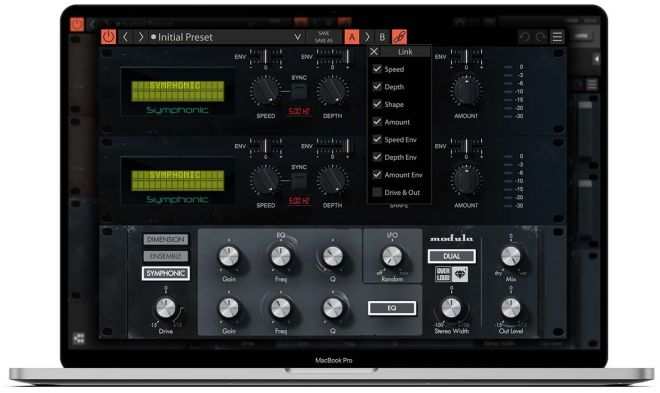Load the next preset arrow
The height and width of the screenshot is (393, 660).
[141, 37]
